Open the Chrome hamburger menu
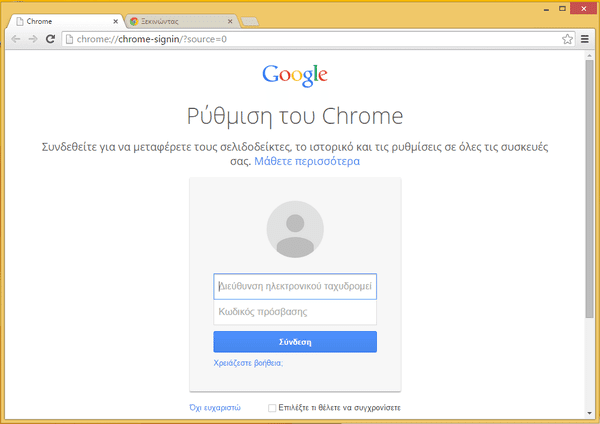The width and height of the screenshot is (600, 424). click(x=585, y=39)
